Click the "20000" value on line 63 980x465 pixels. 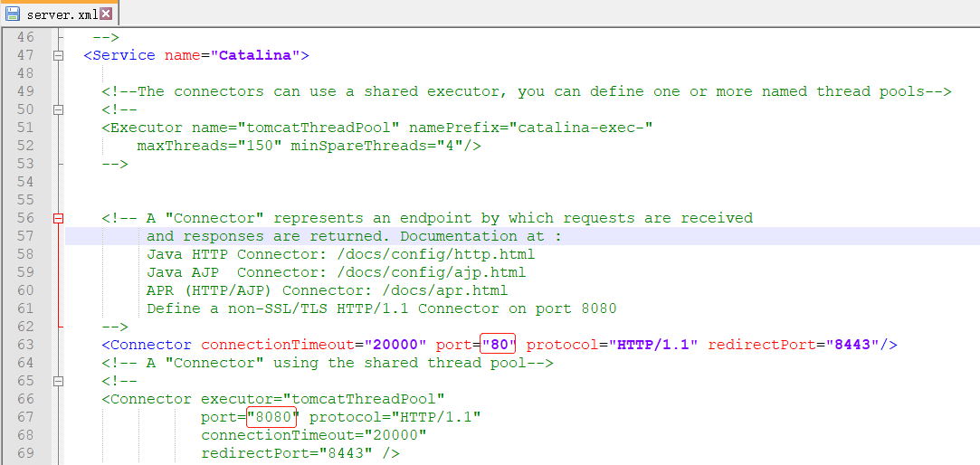[395, 345]
